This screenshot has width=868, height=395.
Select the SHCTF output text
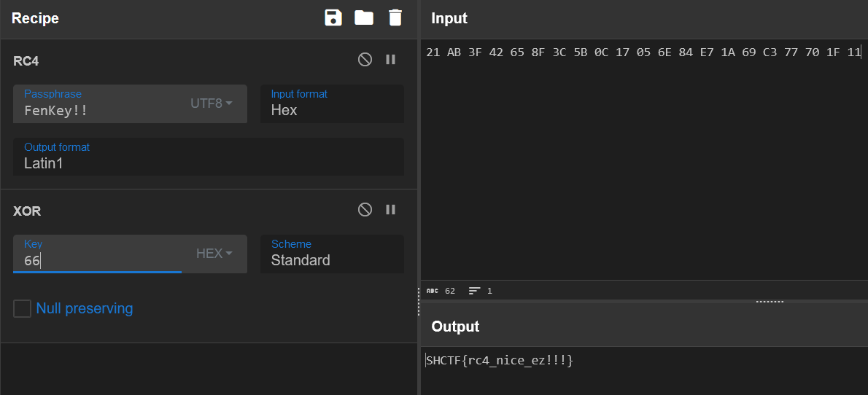[x=500, y=361]
